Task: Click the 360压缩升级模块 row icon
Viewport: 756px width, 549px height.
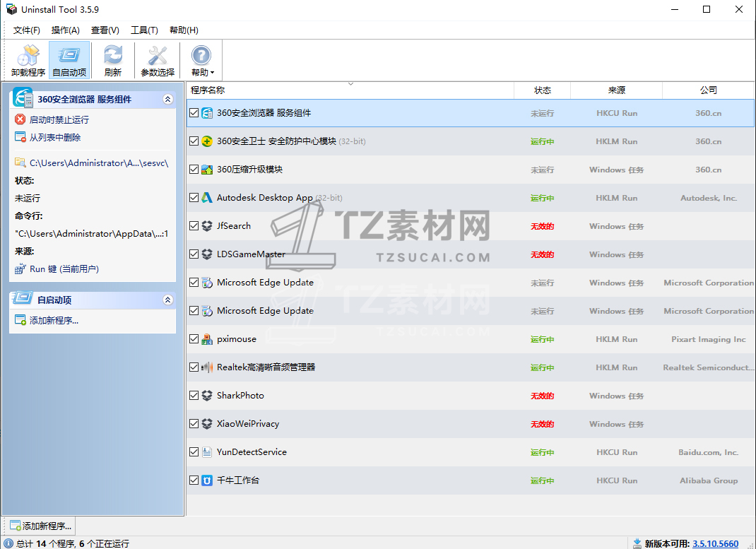Action: [x=207, y=170]
